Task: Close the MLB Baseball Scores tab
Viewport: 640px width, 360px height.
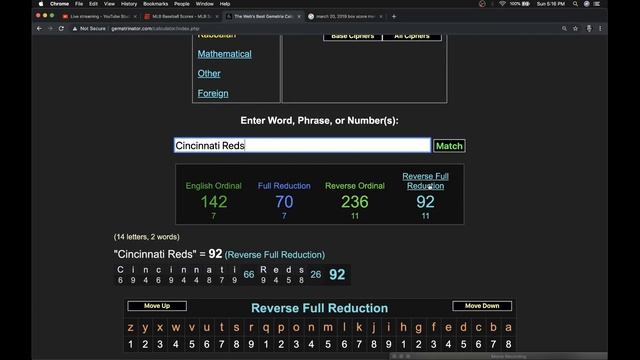Action: tap(217, 16)
